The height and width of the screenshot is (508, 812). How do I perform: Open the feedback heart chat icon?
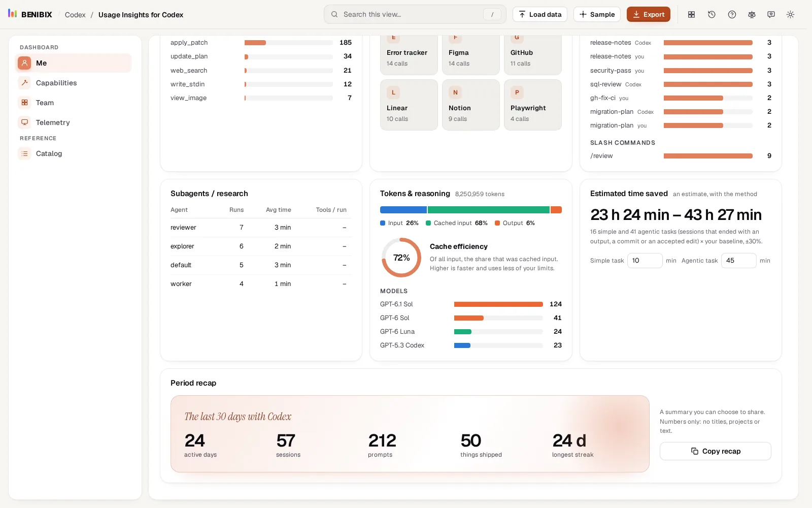click(771, 15)
